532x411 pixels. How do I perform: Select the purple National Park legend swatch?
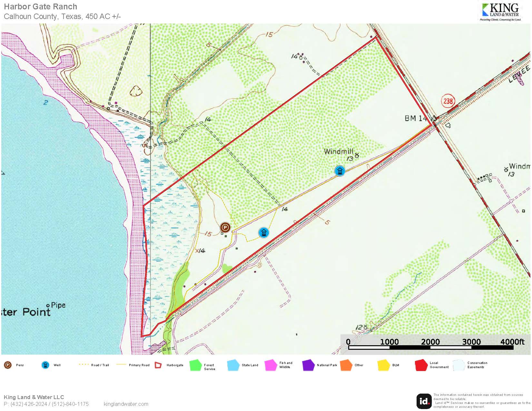point(308,365)
